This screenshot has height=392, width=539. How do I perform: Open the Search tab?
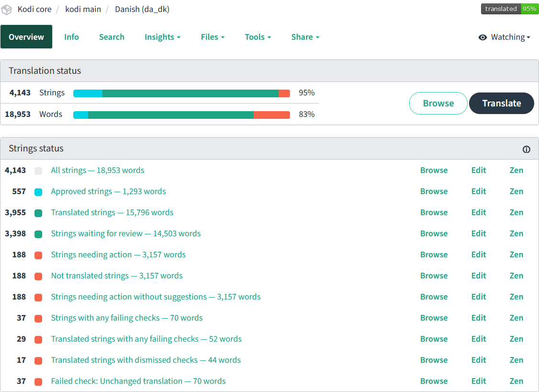coord(112,37)
